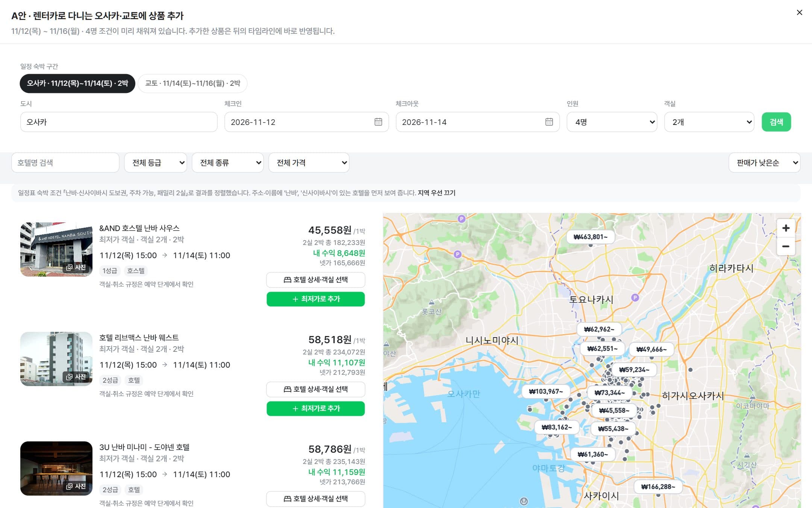
Task: Select the 오사카 11/12~11/14 stay segment
Action: 77,83
